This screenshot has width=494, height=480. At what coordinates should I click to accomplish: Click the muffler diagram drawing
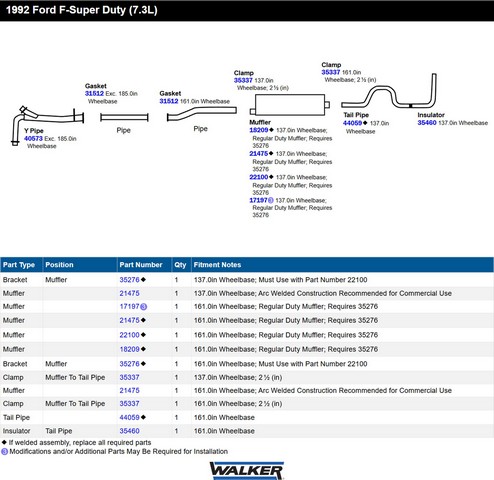coord(290,105)
